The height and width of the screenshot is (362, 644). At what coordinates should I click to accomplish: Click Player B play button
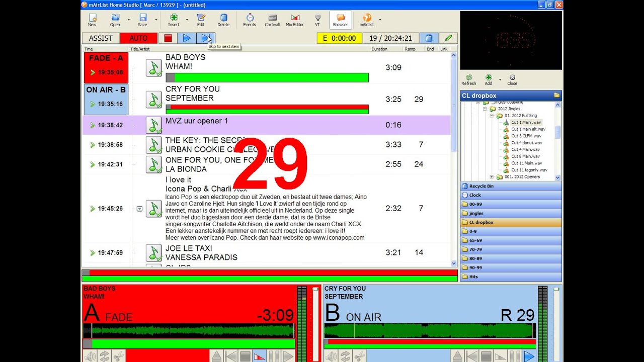(x=529, y=356)
